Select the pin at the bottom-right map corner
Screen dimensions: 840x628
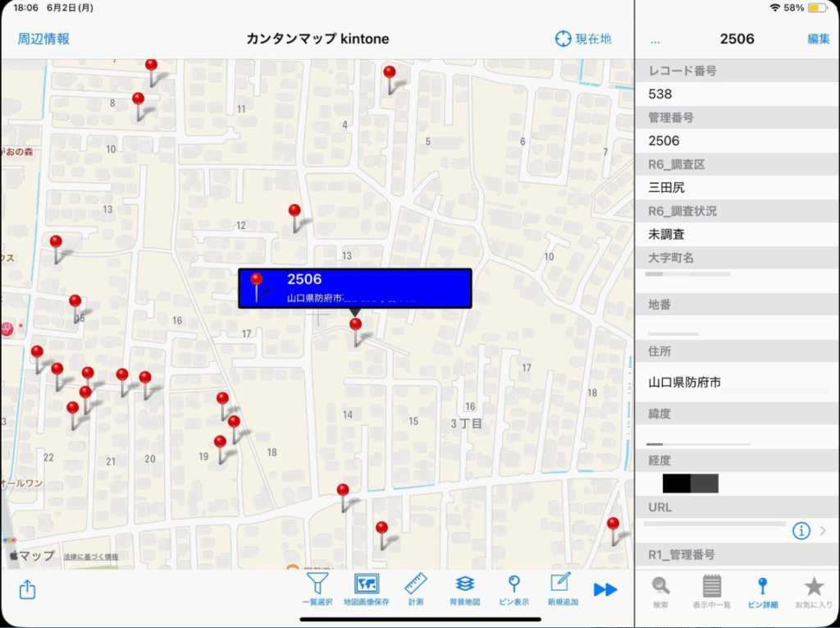614,531
